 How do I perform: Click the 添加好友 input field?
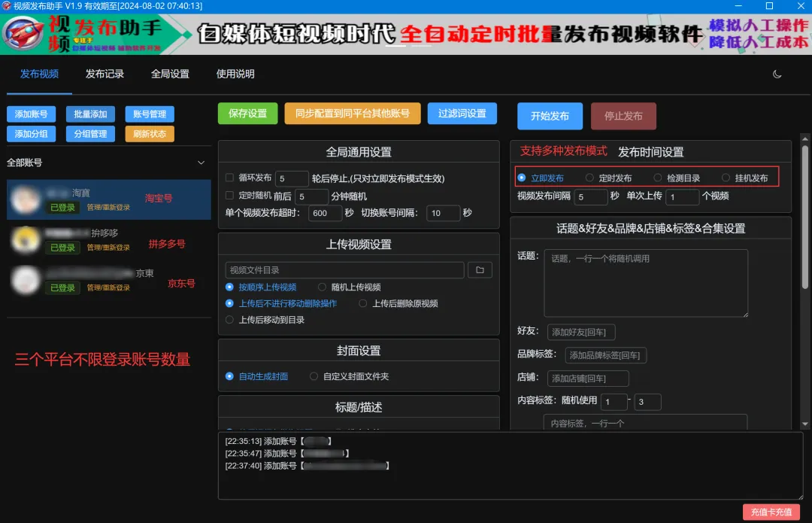coord(581,333)
